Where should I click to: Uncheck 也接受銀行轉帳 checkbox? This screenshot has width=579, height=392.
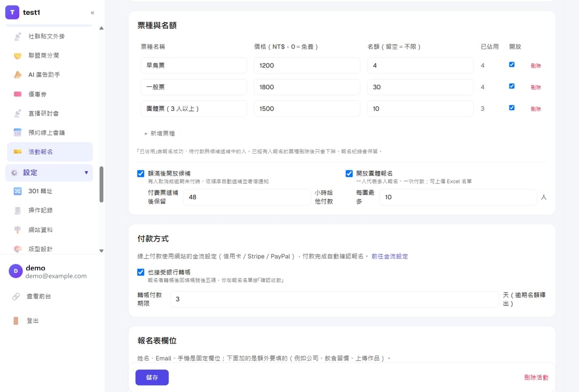pos(141,272)
